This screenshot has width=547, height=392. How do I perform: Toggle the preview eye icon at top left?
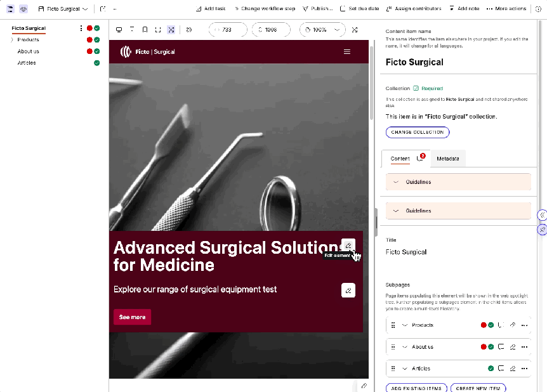point(23,9)
